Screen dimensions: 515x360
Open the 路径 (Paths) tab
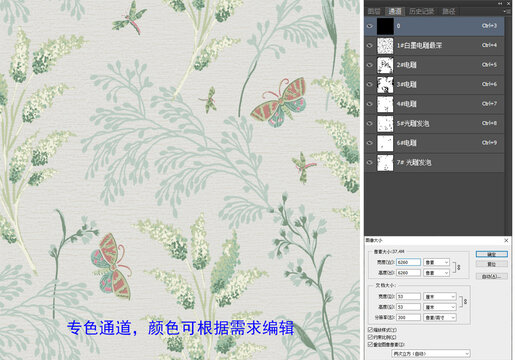coord(449,12)
